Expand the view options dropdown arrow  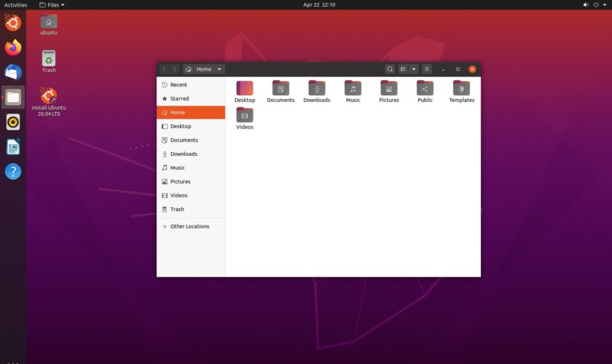414,69
